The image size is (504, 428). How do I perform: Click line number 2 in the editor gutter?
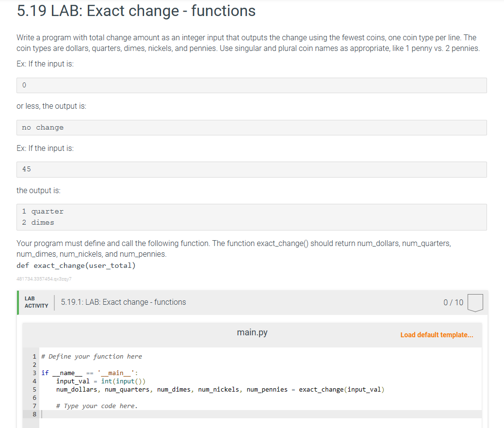click(34, 364)
